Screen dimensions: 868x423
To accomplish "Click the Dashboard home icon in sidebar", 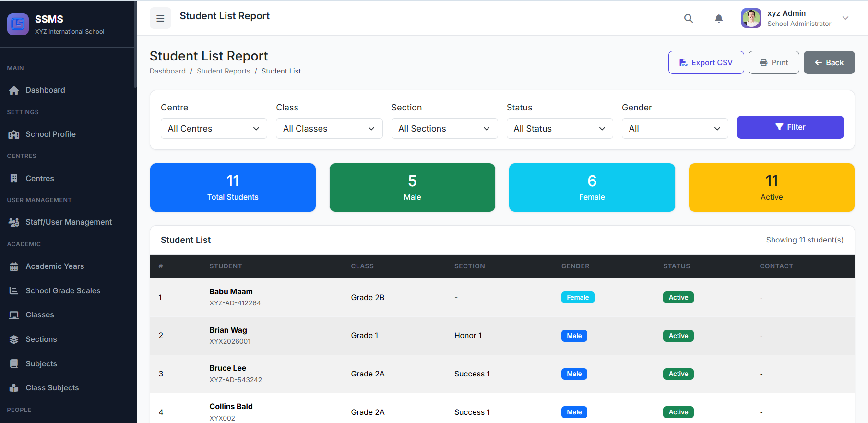I will click(14, 90).
